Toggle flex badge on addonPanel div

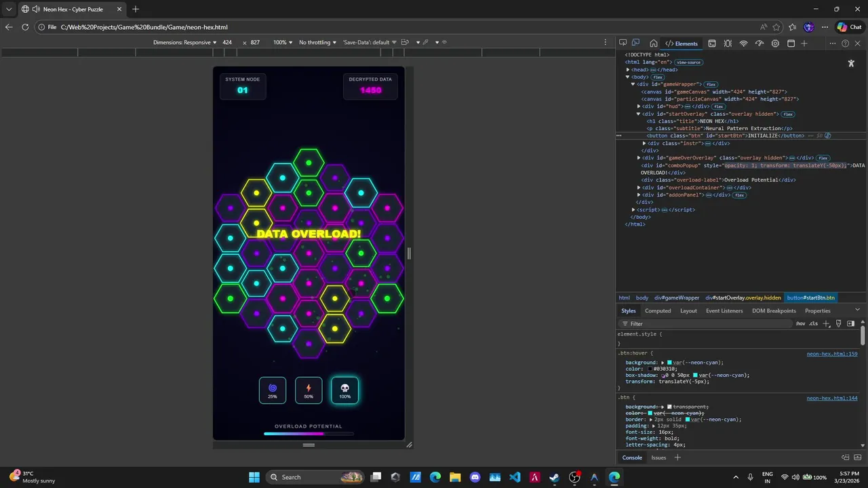coord(739,195)
